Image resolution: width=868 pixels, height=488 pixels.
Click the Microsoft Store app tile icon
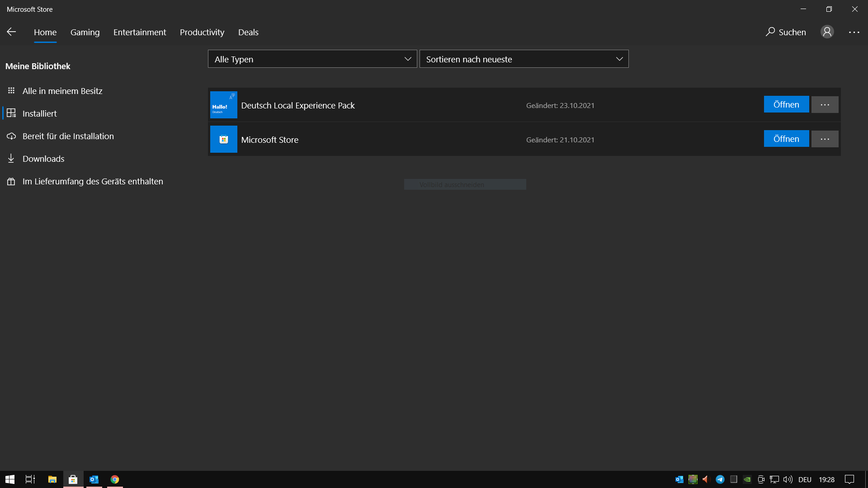click(223, 139)
